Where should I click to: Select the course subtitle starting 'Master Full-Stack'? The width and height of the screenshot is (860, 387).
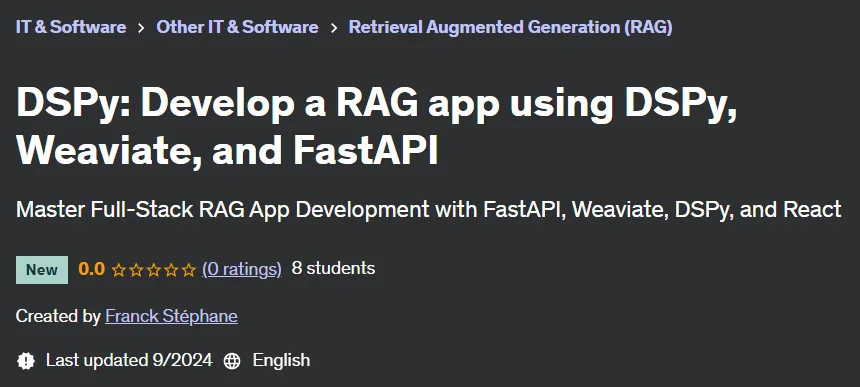point(428,210)
